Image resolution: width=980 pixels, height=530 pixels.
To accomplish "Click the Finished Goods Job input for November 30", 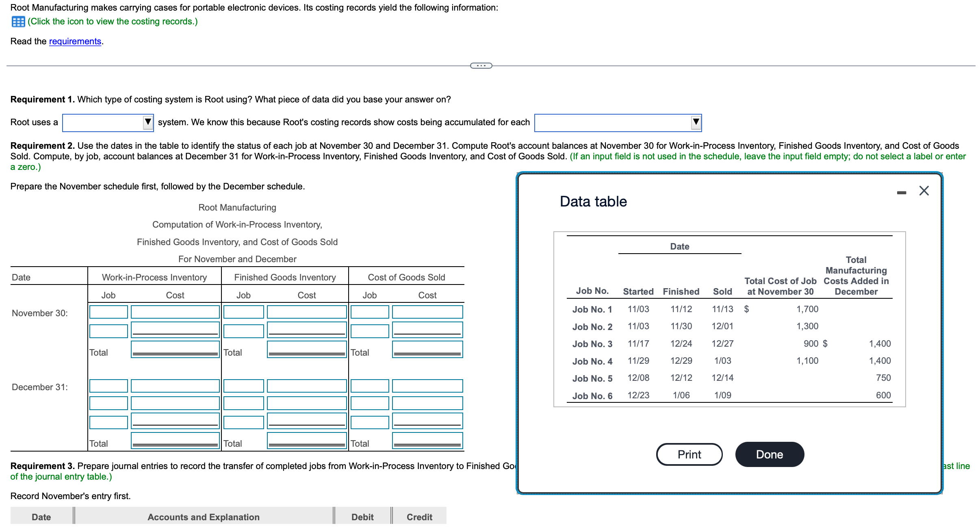I will [243, 312].
